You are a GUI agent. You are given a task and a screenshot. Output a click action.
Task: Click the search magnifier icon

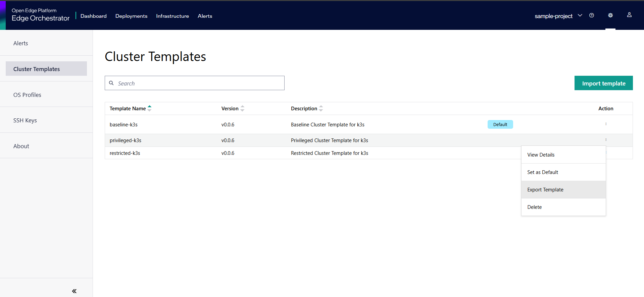(111, 83)
